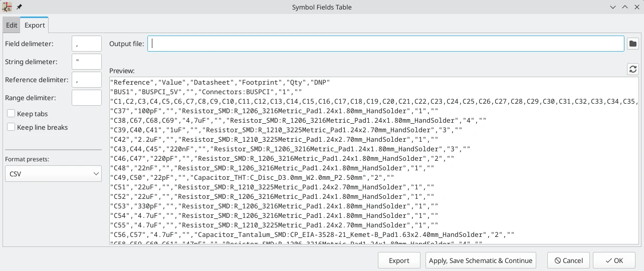Open the Format presets CSV dropdown
This screenshot has height=271, width=644.
(53, 174)
